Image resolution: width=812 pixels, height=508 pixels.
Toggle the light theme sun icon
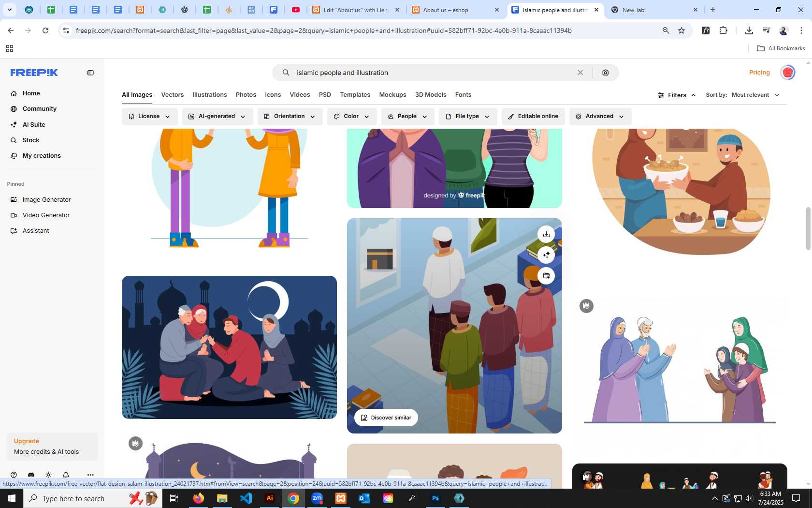pos(48,475)
